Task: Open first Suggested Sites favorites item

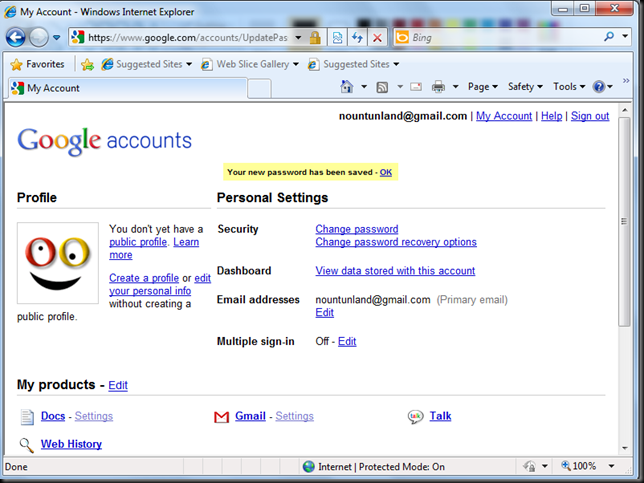Action: (147, 64)
